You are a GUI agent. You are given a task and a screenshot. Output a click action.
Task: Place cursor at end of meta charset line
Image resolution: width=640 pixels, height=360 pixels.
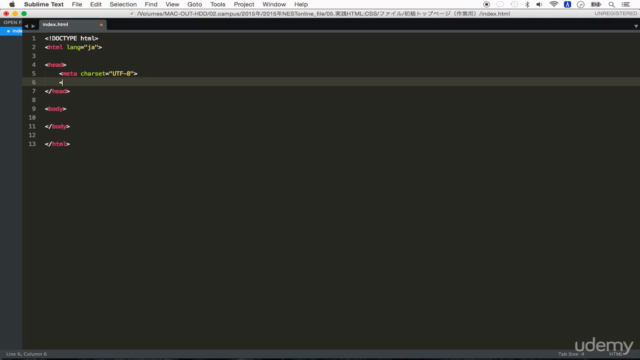[x=138, y=74]
